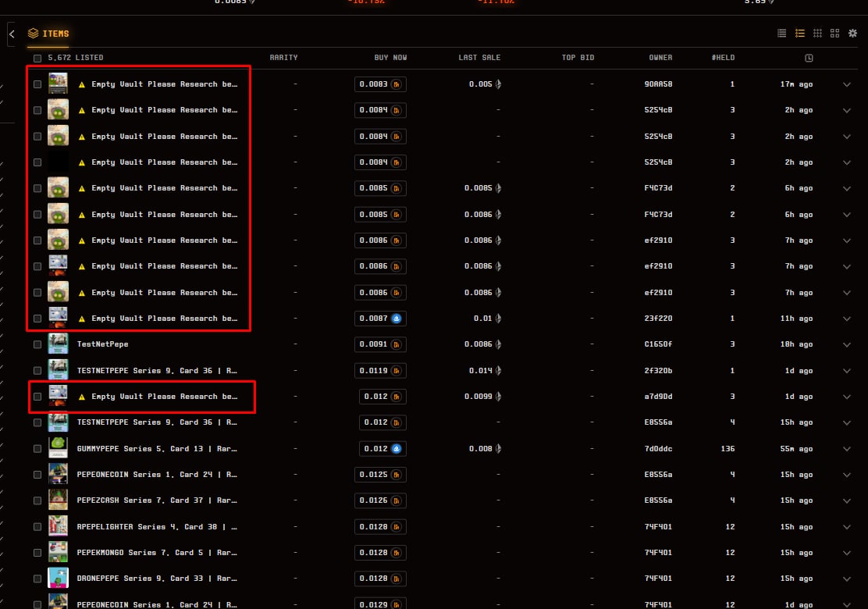Switch to the small dotted grid view
Viewport: 868px width, 609px height.
(x=817, y=34)
